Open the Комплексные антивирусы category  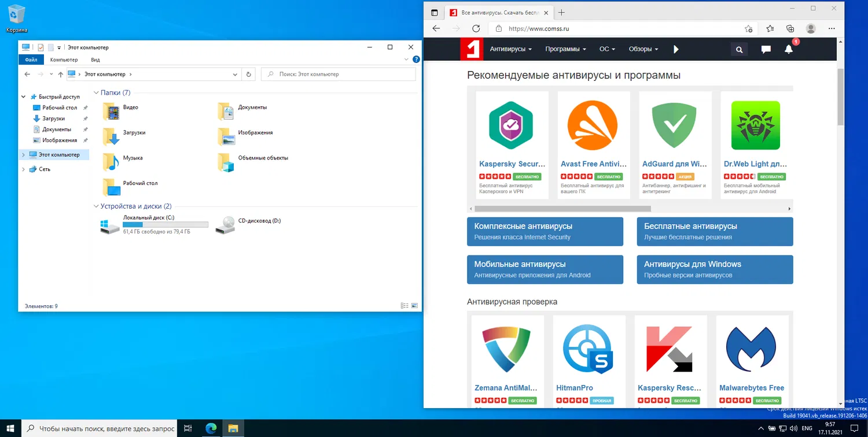coord(545,231)
